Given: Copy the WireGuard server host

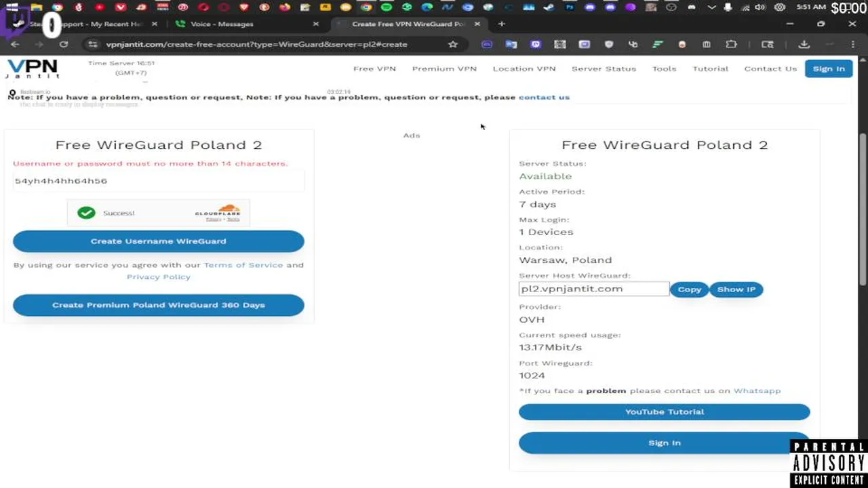Looking at the screenshot, I should [689, 289].
